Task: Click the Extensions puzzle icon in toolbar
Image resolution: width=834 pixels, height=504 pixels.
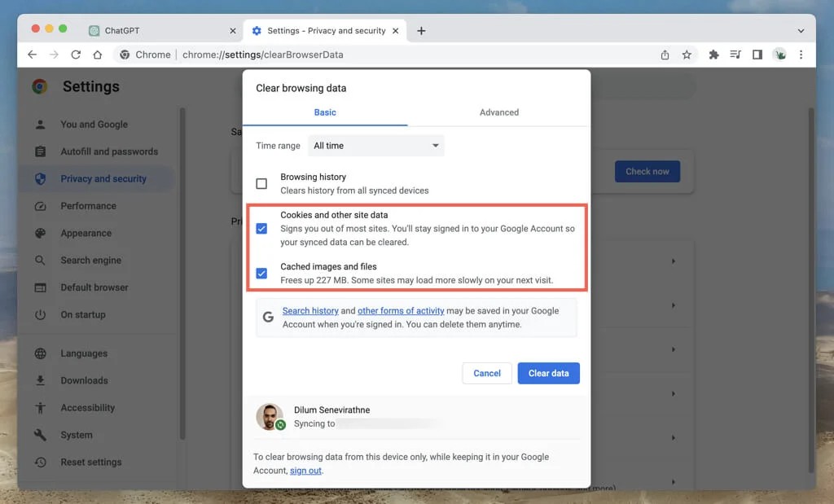Action: click(x=713, y=55)
